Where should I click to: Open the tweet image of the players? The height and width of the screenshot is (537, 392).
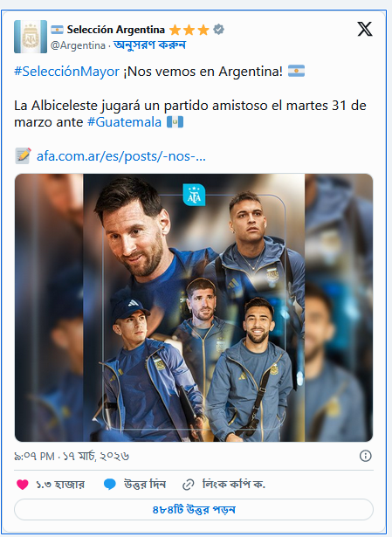coord(194,307)
